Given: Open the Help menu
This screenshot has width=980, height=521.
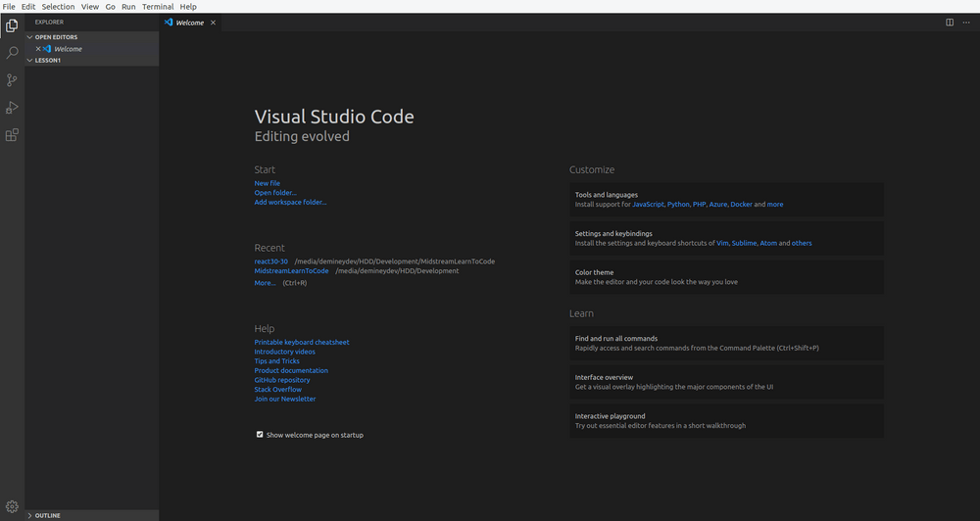Looking at the screenshot, I should pyautogui.click(x=188, y=6).
